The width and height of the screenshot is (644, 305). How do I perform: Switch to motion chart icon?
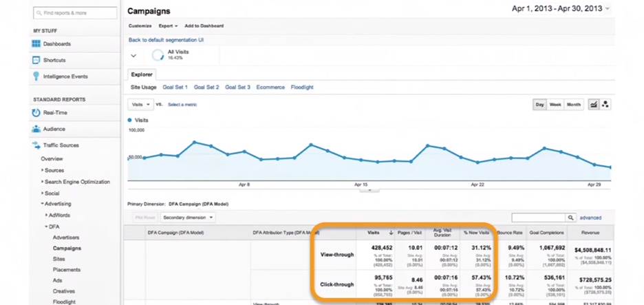tap(605, 105)
